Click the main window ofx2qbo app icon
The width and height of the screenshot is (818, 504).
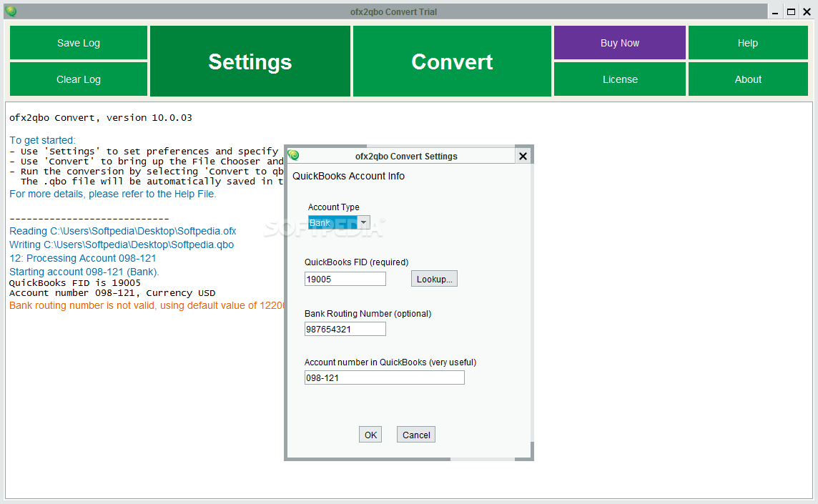(11, 11)
